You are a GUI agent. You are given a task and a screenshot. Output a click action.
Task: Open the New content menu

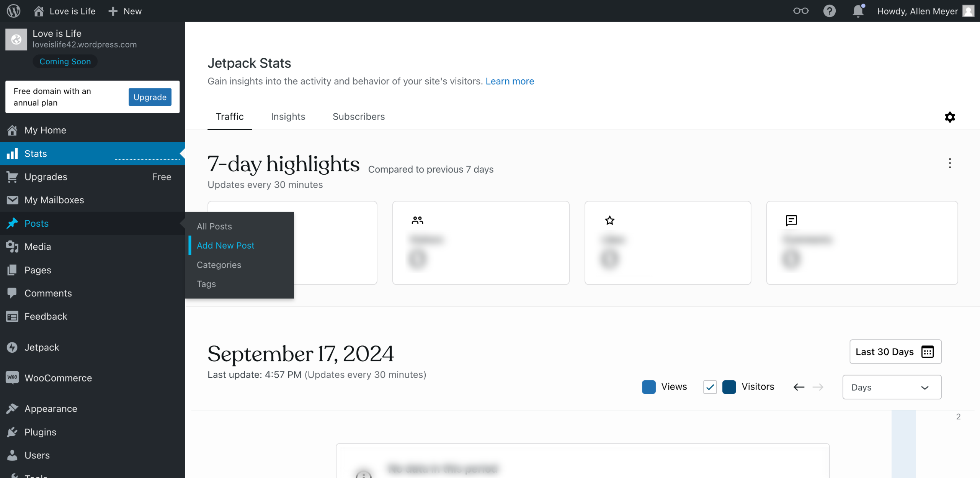coord(125,11)
